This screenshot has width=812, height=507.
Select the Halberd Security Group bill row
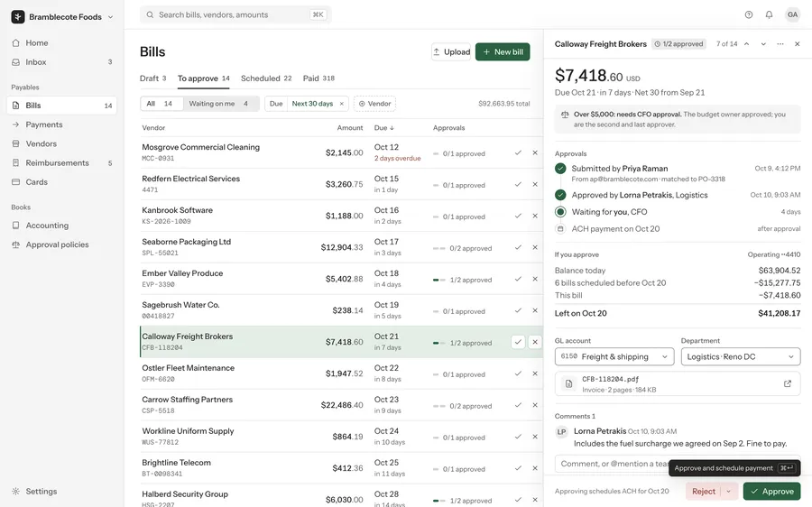(x=342, y=496)
